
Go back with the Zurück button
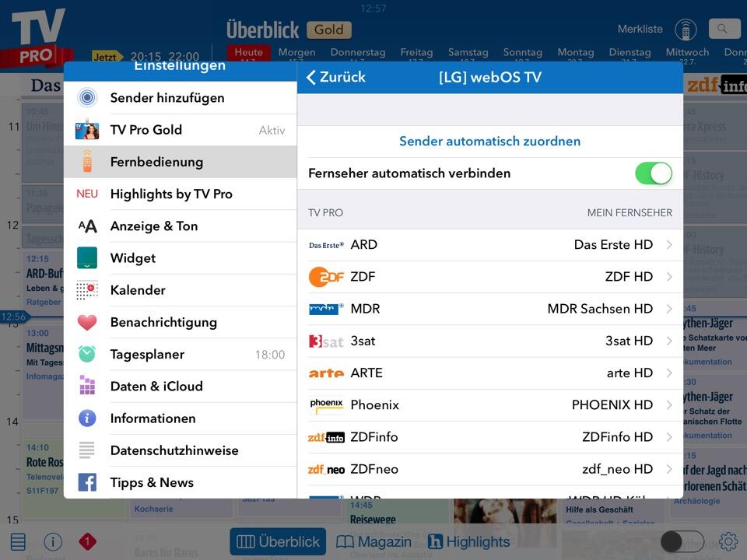[x=336, y=77]
